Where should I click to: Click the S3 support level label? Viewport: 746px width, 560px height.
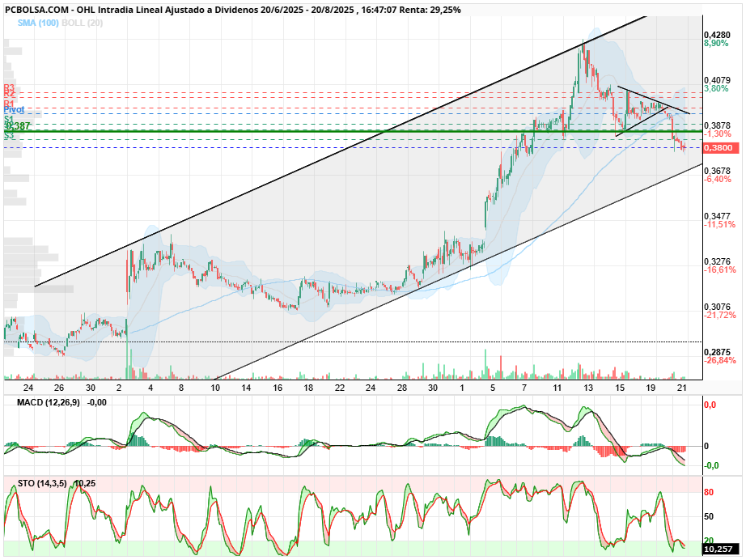[9, 136]
